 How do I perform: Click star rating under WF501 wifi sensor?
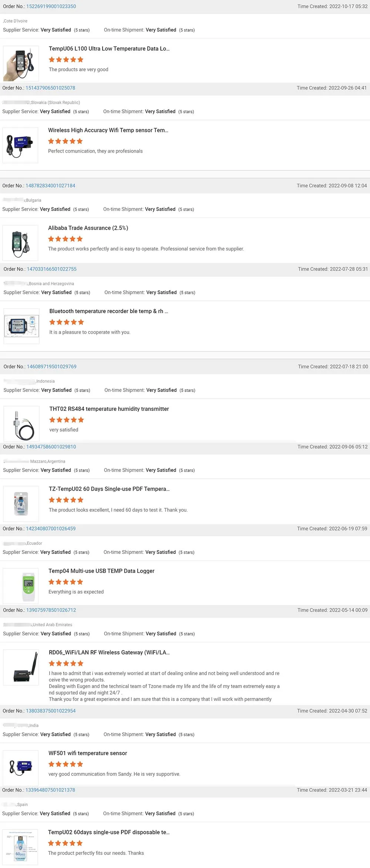tap(66, 764)
